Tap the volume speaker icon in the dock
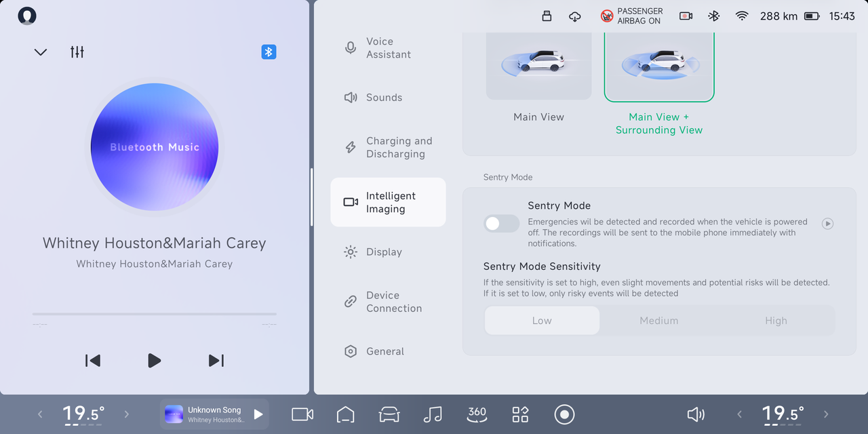Viewport: 868px width, 434px height. (x=696, y=414)
